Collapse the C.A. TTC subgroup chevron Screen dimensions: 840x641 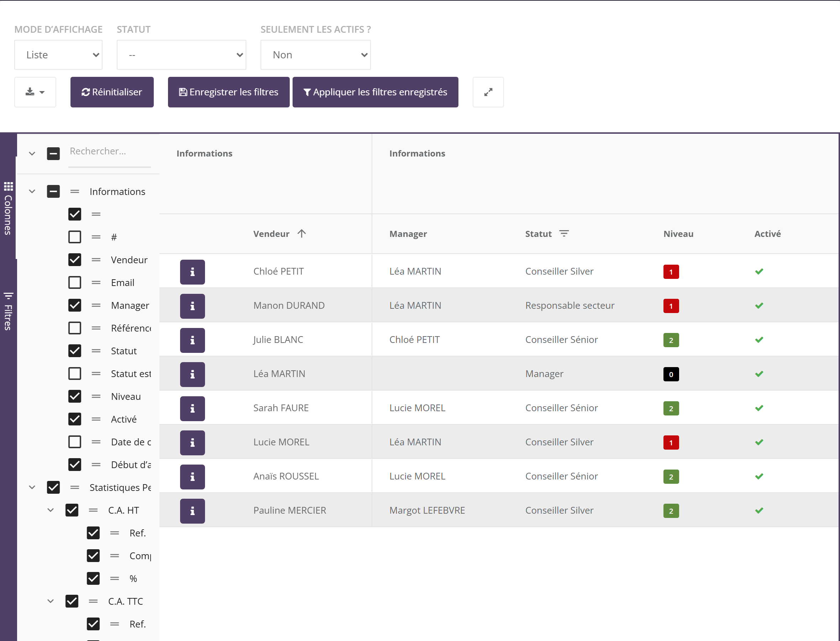tap(51, 601)
